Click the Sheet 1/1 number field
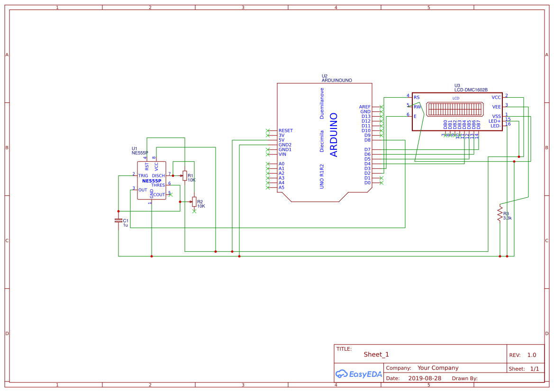This screenshot has height=392, width=554. (x=534, y=369)
